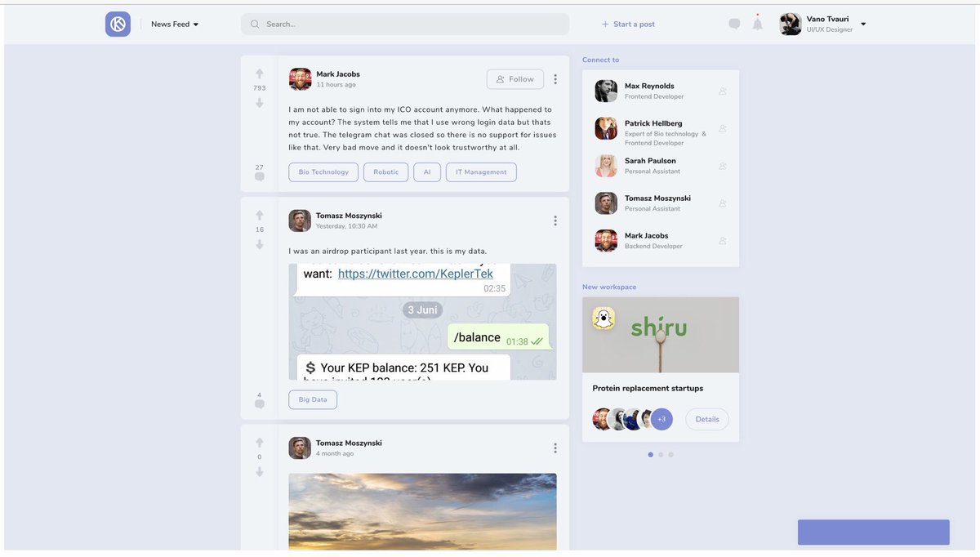The width and height of the screenshot is (980, 557).
Task: Click the Snapchat ghost workspace icon
Action: coord(604,318)
